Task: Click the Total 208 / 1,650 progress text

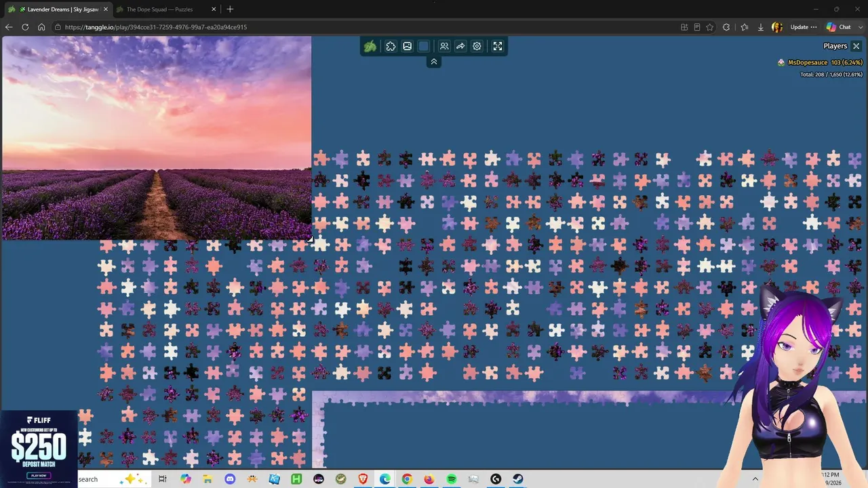Action: (831, 75)
